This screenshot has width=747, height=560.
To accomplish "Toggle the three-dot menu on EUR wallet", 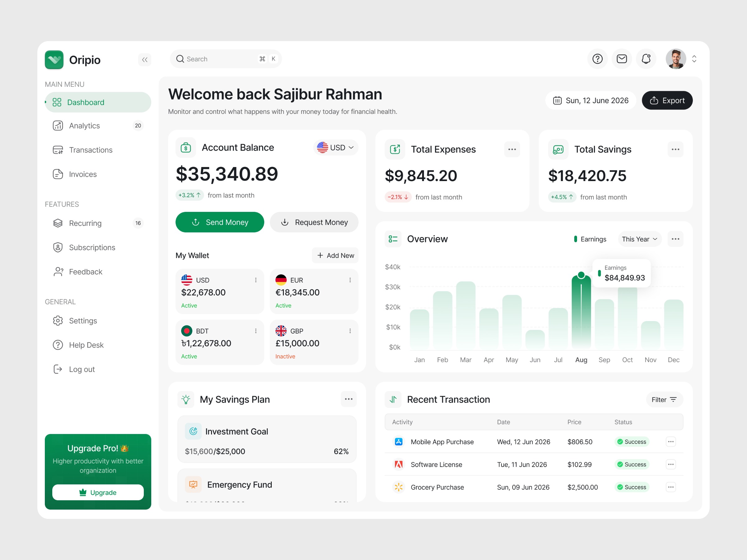I will [x=350, y=280].
